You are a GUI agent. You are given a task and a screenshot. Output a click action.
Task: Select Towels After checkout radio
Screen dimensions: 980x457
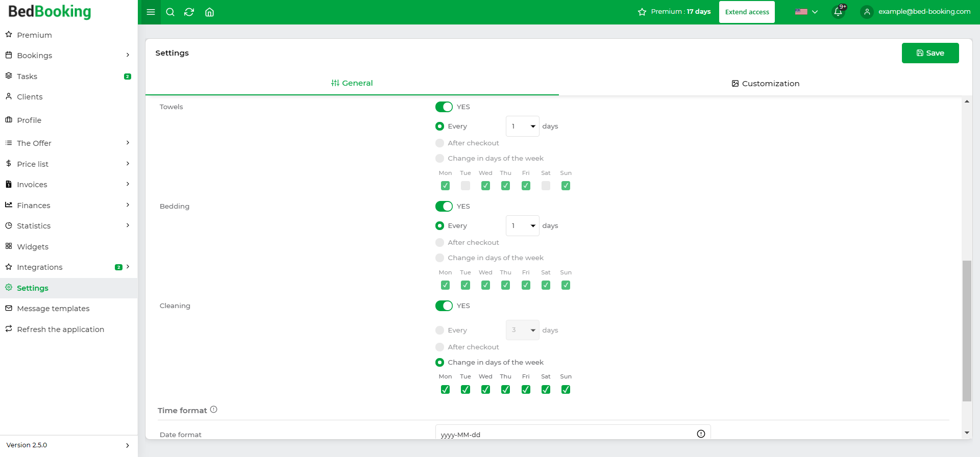(439, 143)
